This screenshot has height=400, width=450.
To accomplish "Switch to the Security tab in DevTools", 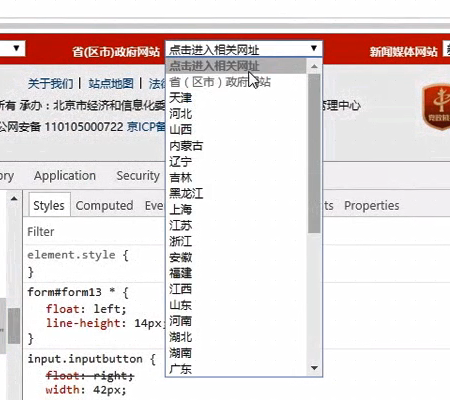I will tap(138, 176).
